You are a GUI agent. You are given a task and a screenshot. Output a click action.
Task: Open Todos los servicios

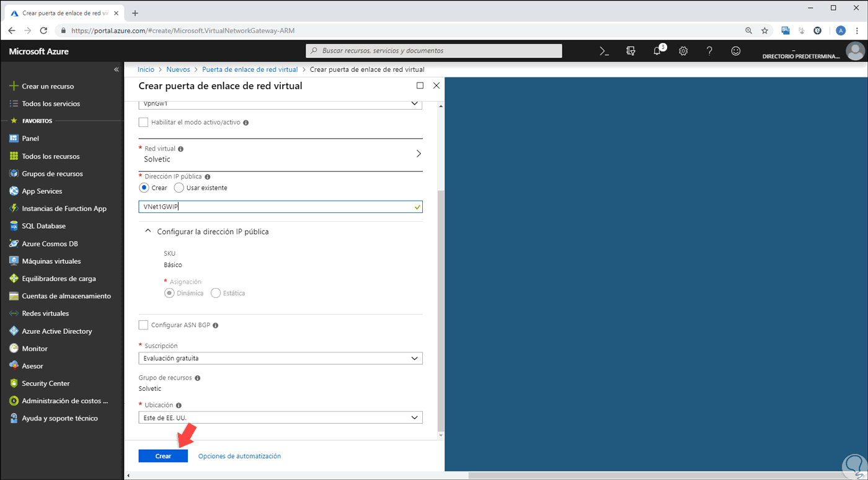[x=51, y=103]
